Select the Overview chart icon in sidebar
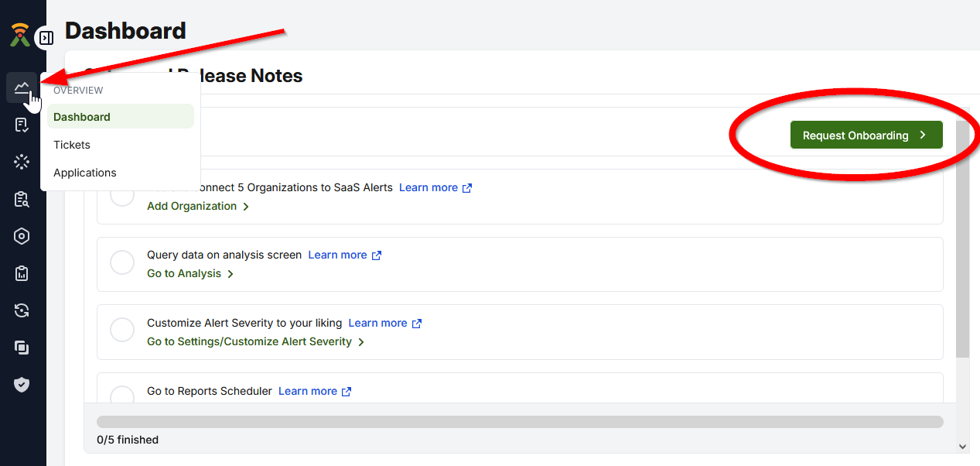 point(22,87)
